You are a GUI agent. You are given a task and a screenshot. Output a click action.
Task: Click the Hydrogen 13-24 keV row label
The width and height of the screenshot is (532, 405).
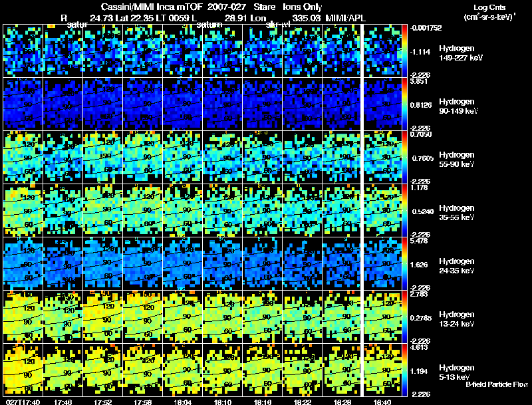pos(457,319)
